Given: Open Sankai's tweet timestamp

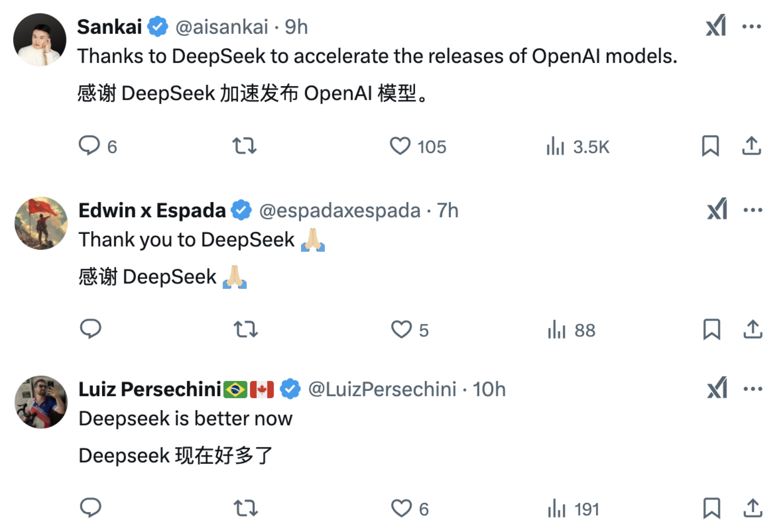Looking at the screenshot, I should (x=296, y=27).
